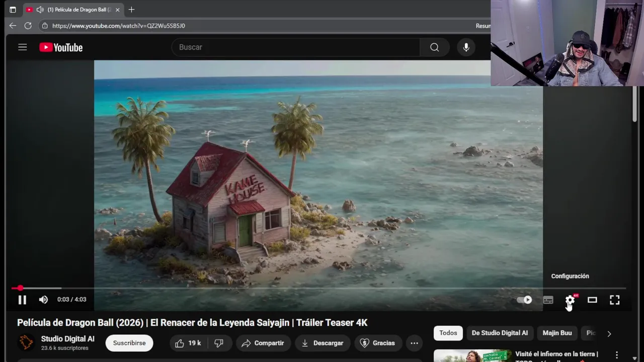Viewport: 644px width, 362px height.
Task: Start voice search with microphone icon
Action: tap(466, 47)
